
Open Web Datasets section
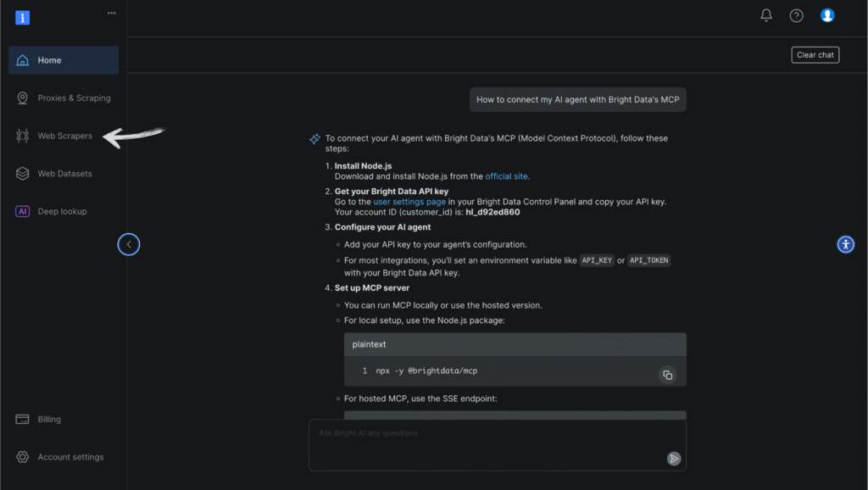click(x=63, y=173)
